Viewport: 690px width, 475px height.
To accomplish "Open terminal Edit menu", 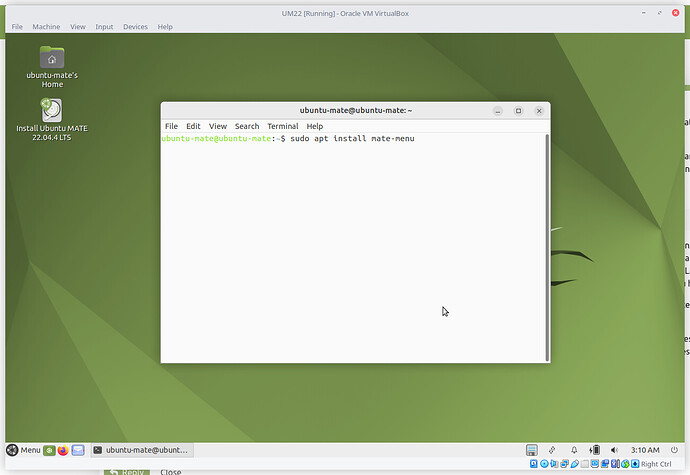I will (193, 126).
